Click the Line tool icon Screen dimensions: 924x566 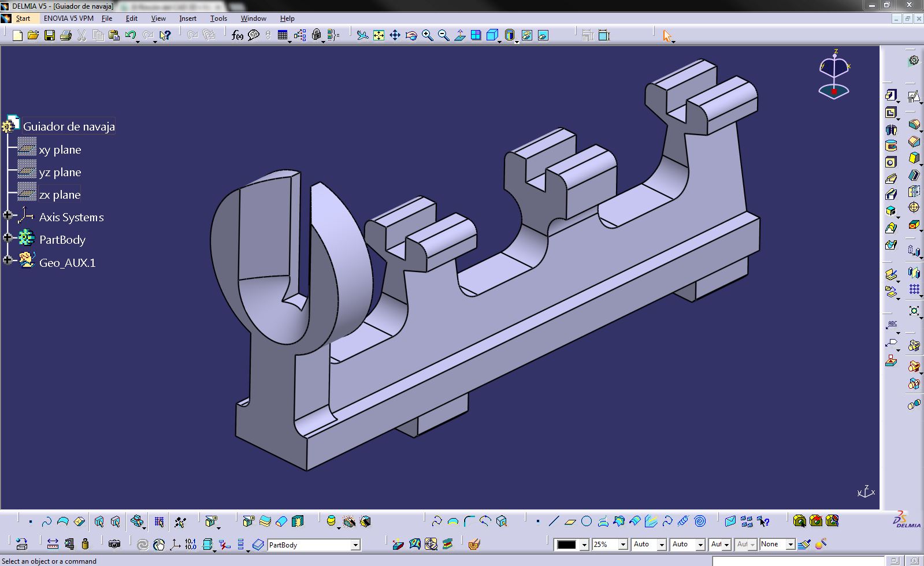tap(554, 522)
